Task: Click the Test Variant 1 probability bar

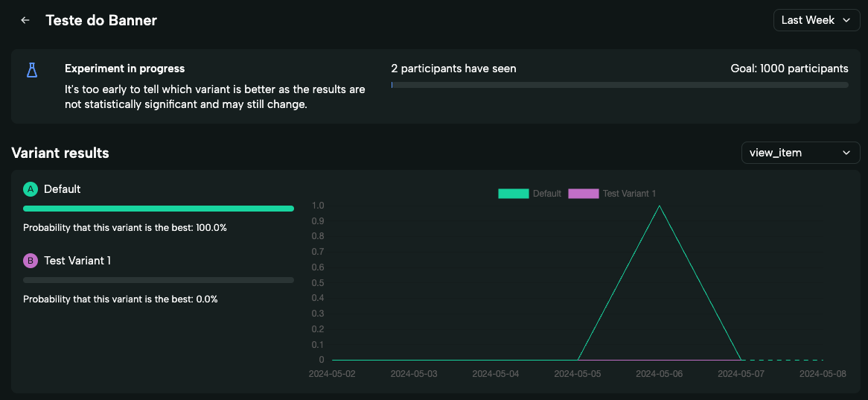Action: [x=159, y=280]
